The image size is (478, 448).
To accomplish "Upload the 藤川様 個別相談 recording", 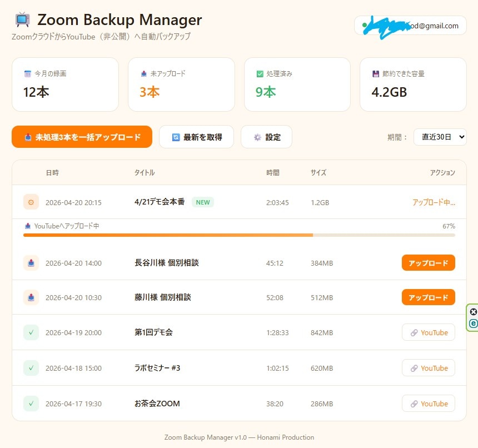I will click(429, 297).
